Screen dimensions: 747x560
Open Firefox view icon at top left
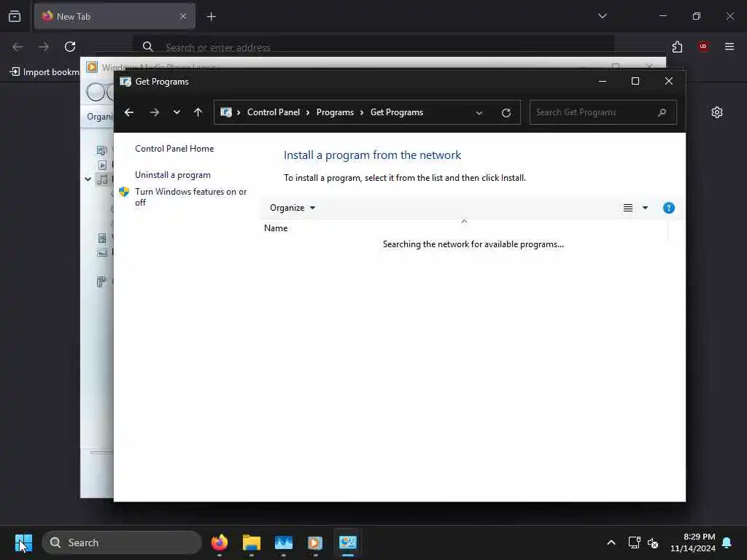pyautogui.click(x=15, y=16)
